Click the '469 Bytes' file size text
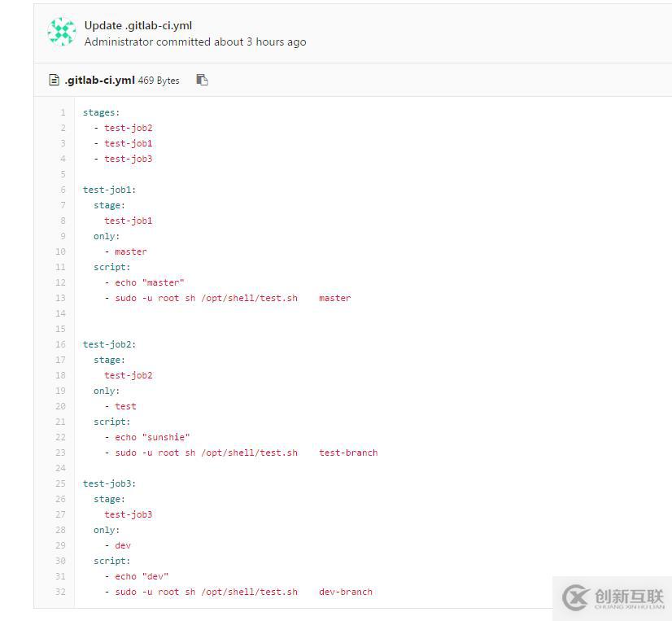 tap(159, 81)
